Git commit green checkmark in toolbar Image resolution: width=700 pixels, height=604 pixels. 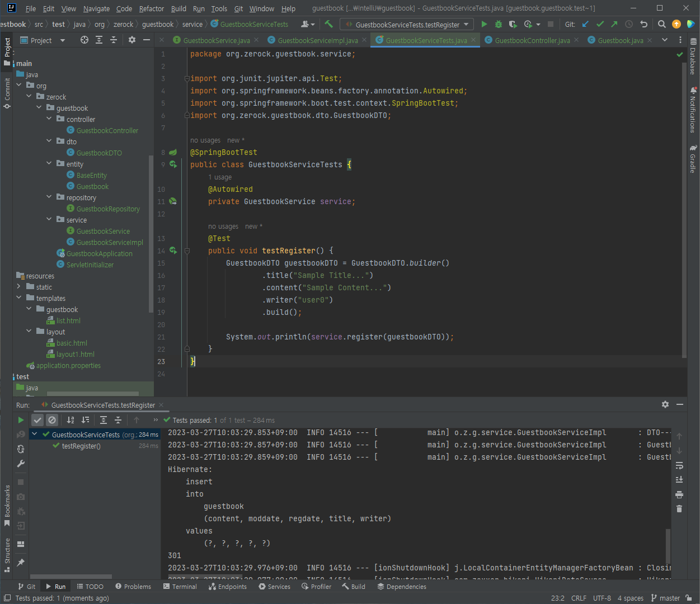600,24
